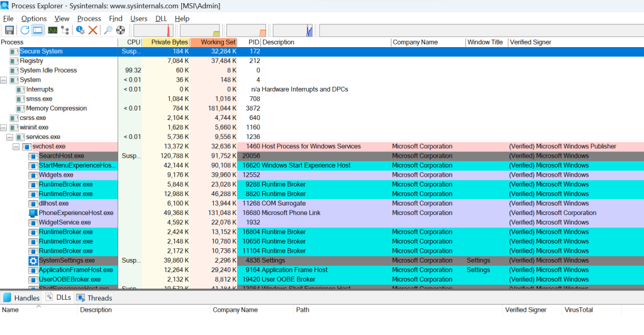644x335 pixels.
Task: Open the Find menu
Action: tap(116, 18)
